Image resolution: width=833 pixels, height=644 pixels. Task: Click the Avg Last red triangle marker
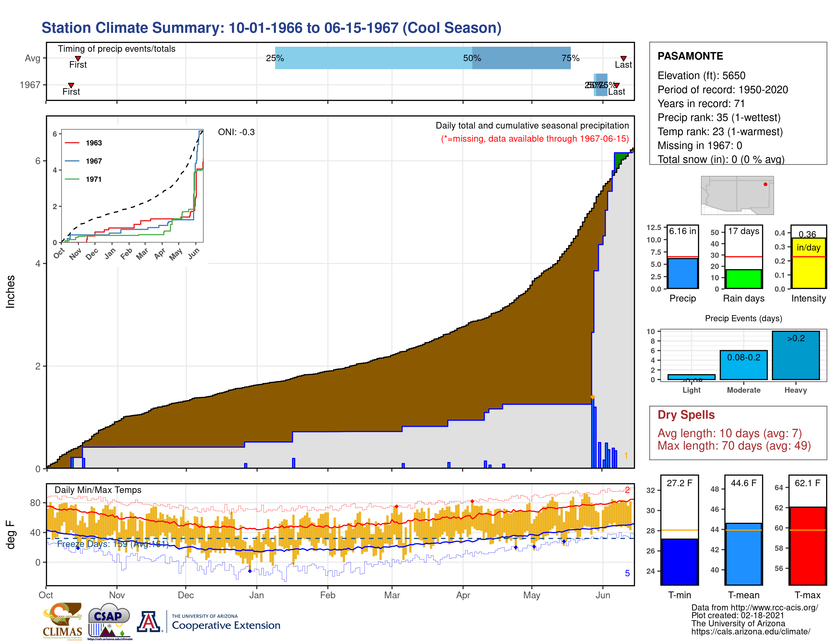(623, 58)
